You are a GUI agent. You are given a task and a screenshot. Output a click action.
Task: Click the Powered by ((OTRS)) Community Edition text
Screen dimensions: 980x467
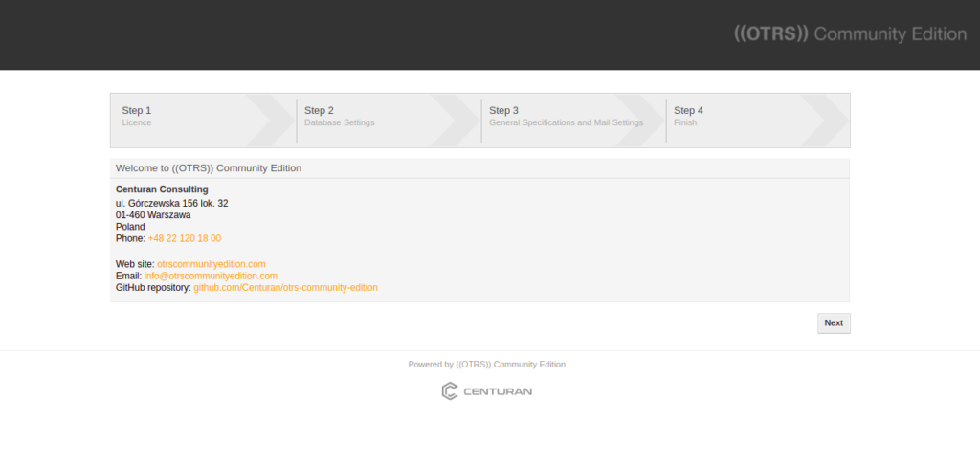coord(487,364)
